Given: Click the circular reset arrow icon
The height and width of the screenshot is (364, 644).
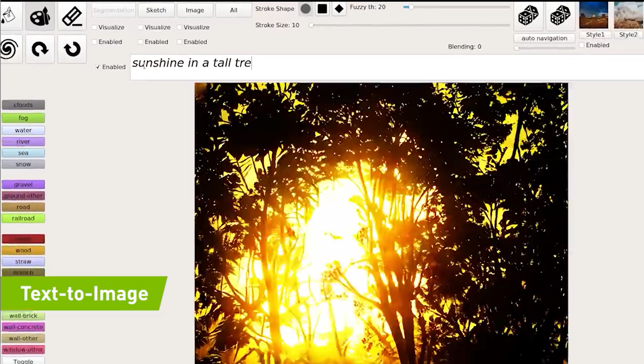Looking at the screenshot, I should coord(72,49).
